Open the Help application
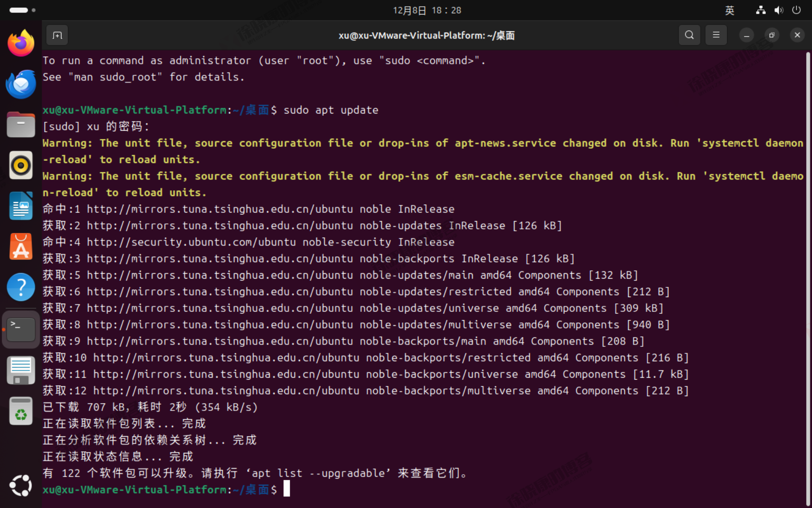 tap(21, 287)
